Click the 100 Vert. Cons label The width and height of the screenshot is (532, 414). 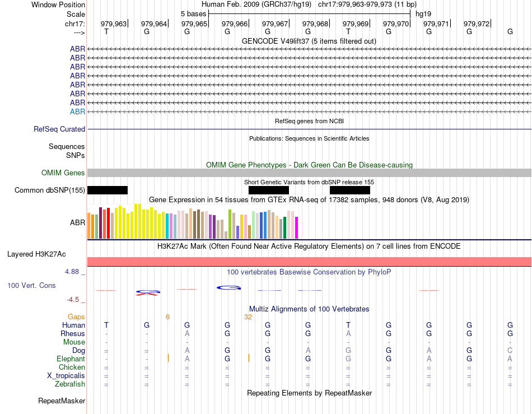[x=31, y=285]
